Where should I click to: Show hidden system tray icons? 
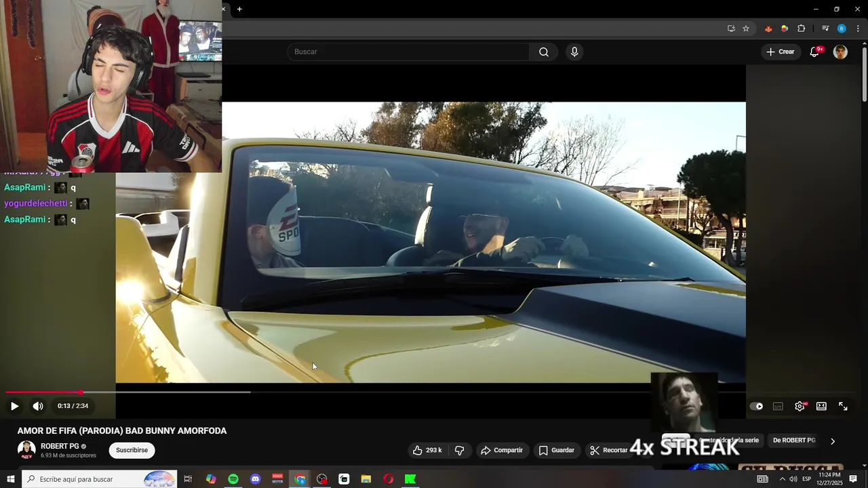(x=782, y=479)
